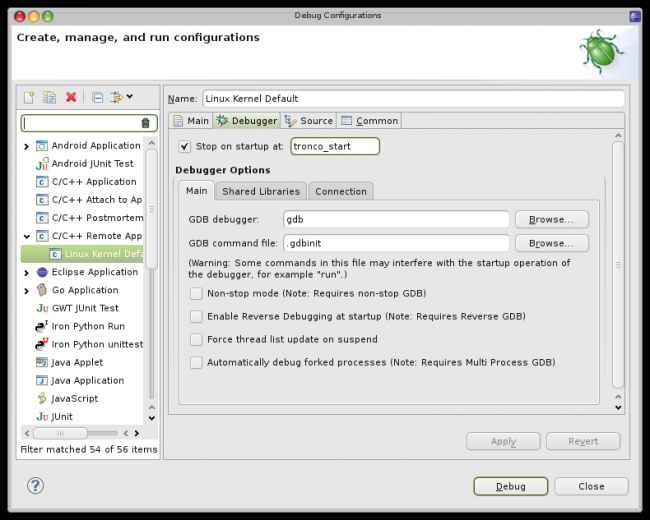Click the C/C++ Application icon

click(x=41, y=182)
